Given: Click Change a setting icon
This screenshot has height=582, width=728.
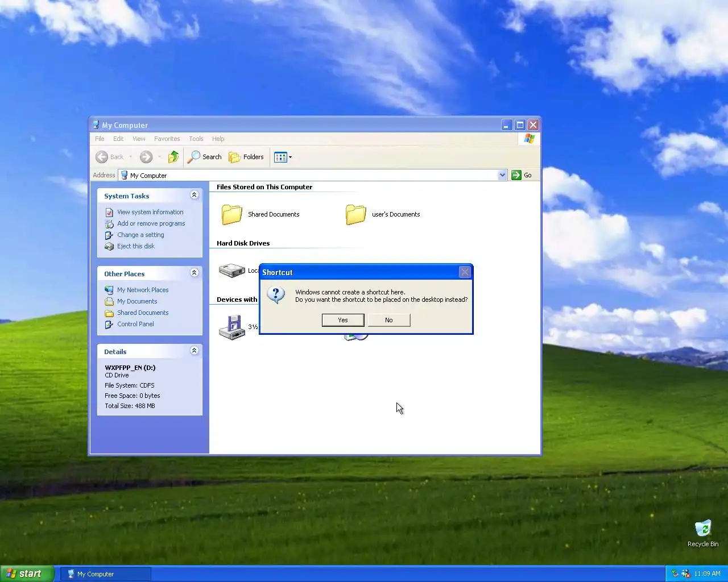Looking at the screenshot, I should [x=109, y=235].
